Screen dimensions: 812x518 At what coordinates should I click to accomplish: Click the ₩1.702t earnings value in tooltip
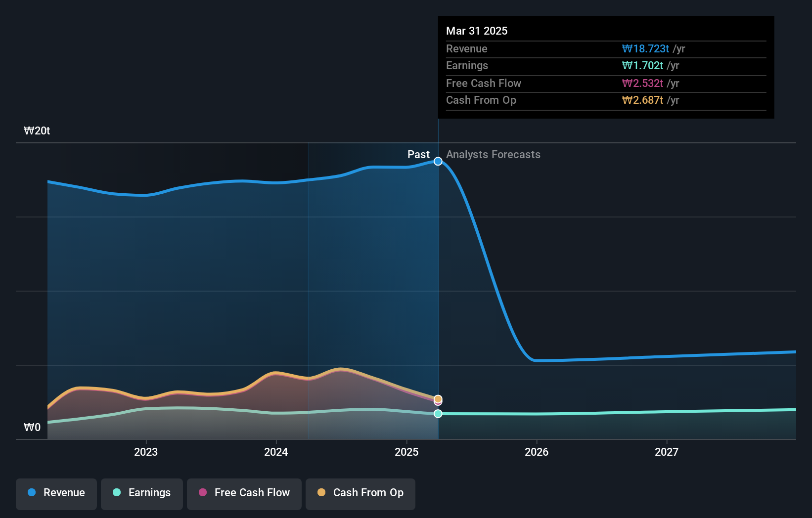(642, 65)
